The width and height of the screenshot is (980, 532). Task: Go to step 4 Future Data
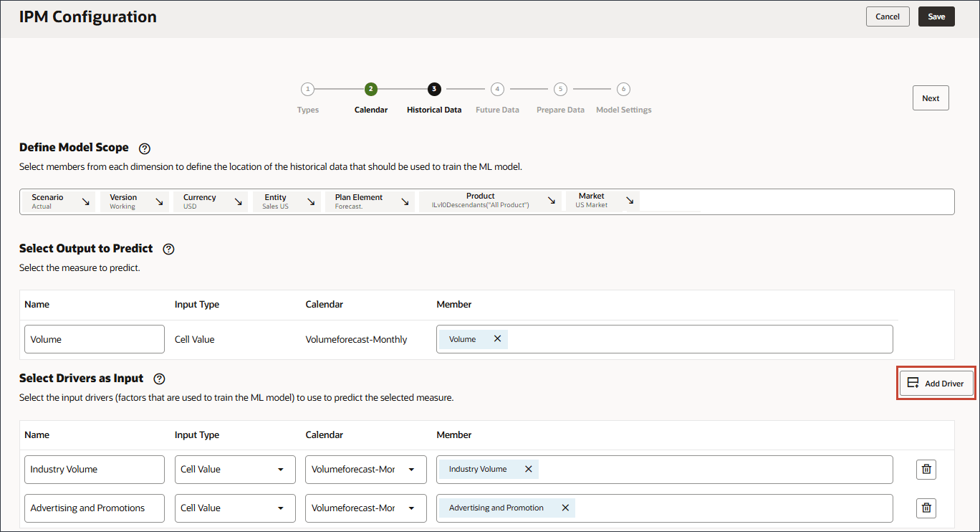tap(497, 90)
